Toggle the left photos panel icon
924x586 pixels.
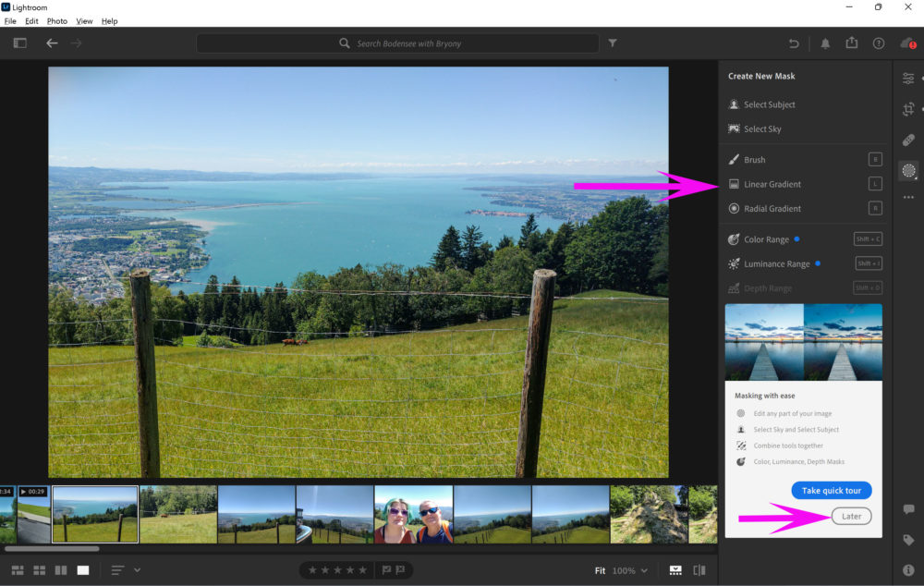[20, 43]
